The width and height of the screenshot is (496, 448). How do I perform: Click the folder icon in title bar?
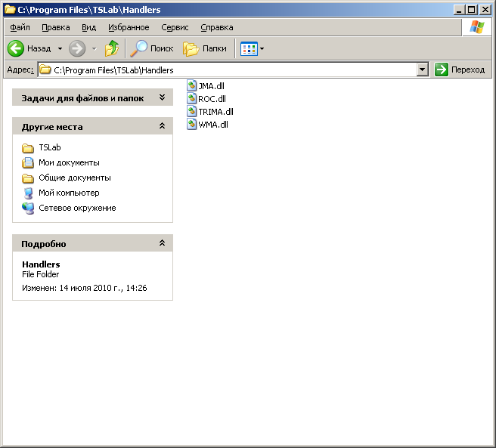[x=10, y=10]
